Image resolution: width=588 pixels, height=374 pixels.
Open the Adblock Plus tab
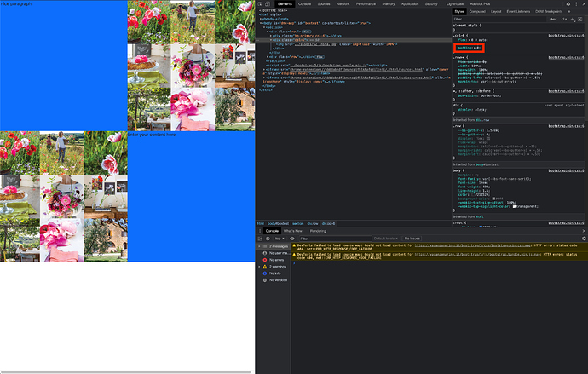click(x=480, y=3)
